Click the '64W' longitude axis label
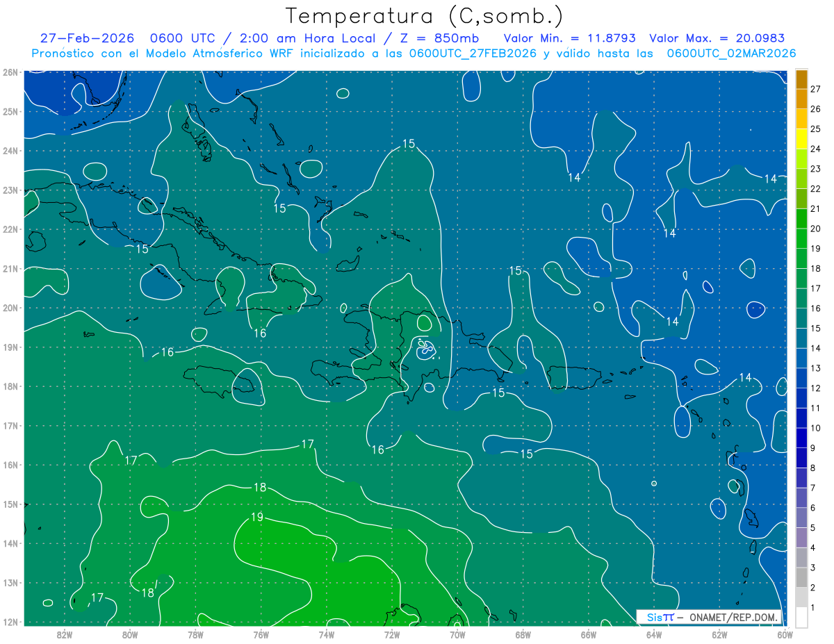This screenshot has width=834, height=644. tap(654, 634)
